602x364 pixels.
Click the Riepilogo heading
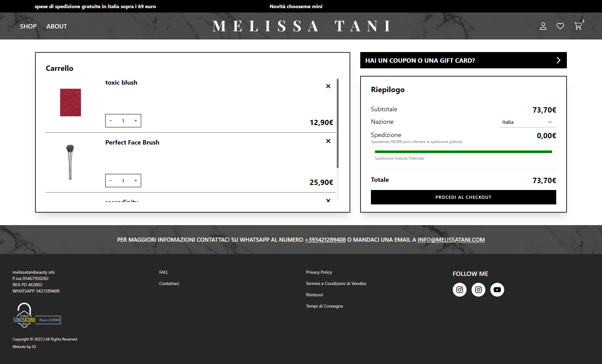[388, 90]
